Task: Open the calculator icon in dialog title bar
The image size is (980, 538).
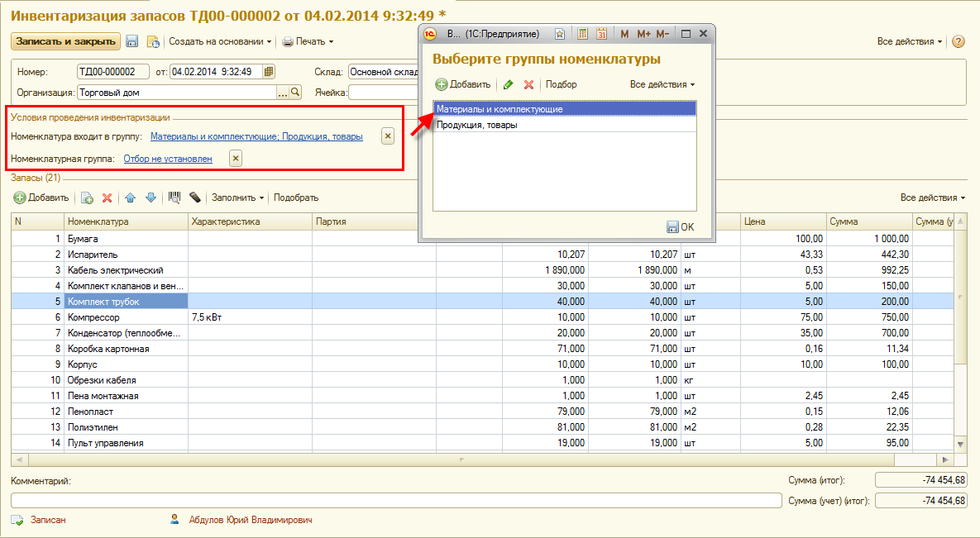Action: [x=582, y=34]
